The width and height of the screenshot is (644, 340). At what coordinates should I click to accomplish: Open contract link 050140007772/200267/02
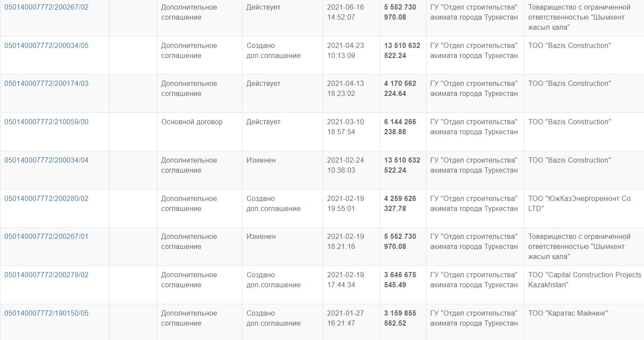point(46,7)
